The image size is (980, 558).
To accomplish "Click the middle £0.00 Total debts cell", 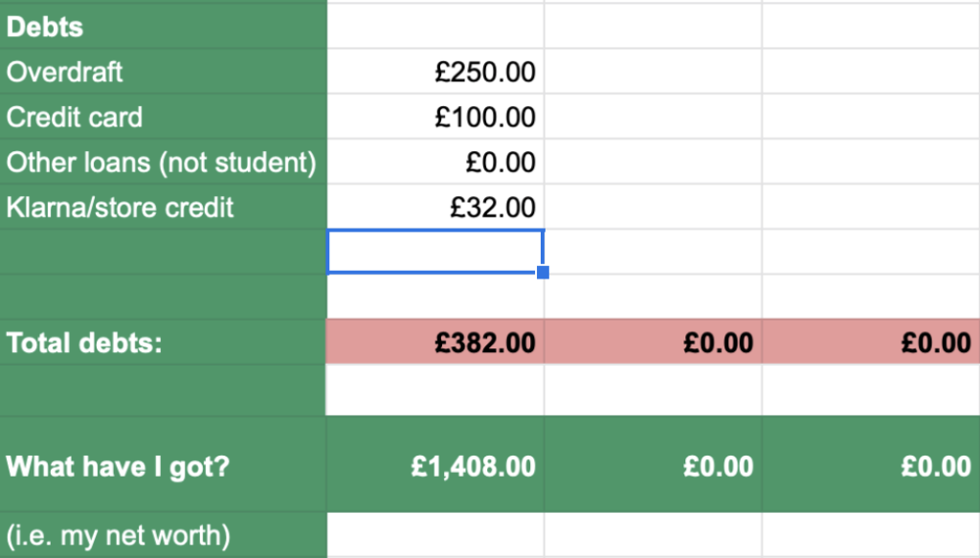I will [x=653, y=343].
